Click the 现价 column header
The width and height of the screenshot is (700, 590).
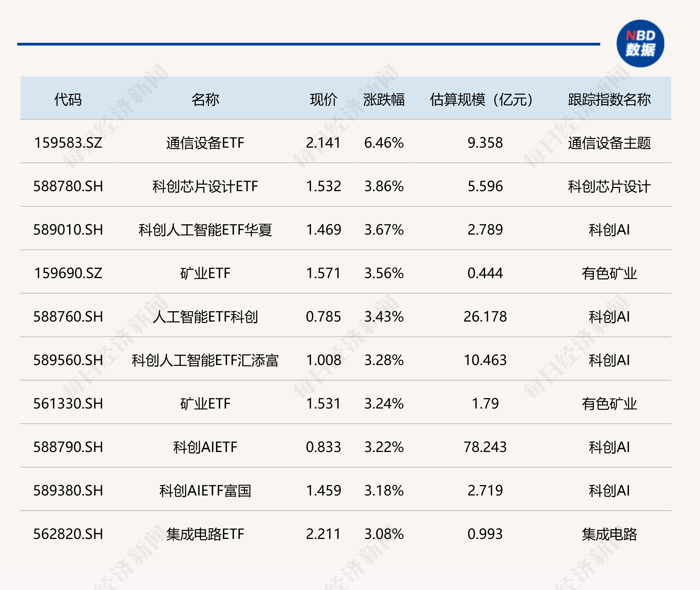[x=323, y=99]
